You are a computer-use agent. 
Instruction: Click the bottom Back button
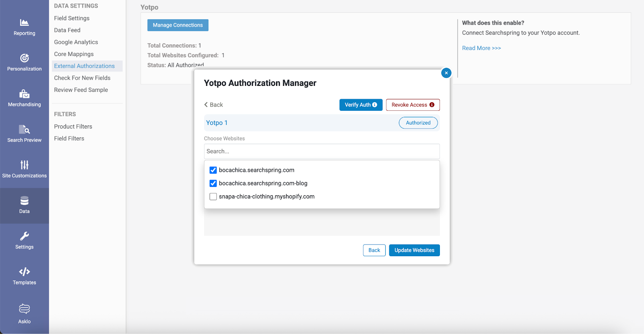[374, 250]
